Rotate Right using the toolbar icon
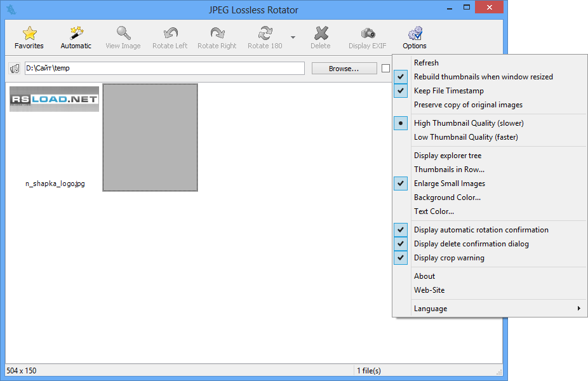This screenshot has height=381, width=588. 218,33
